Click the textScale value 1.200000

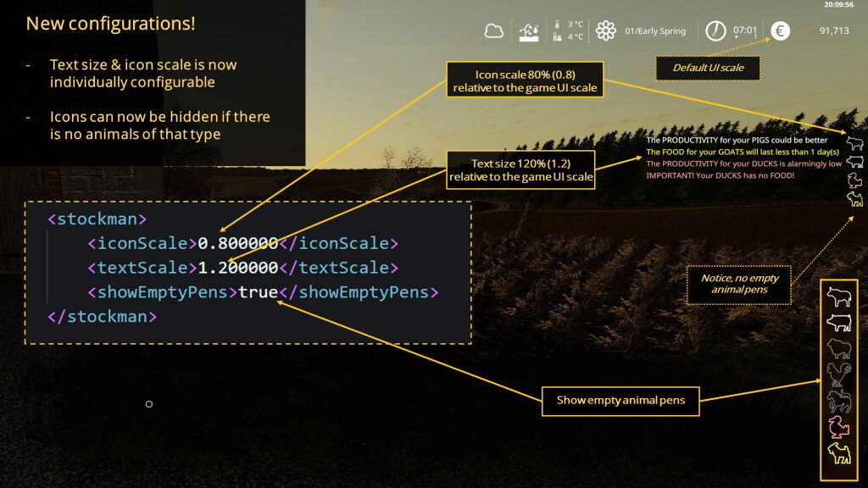coord(237,268)
